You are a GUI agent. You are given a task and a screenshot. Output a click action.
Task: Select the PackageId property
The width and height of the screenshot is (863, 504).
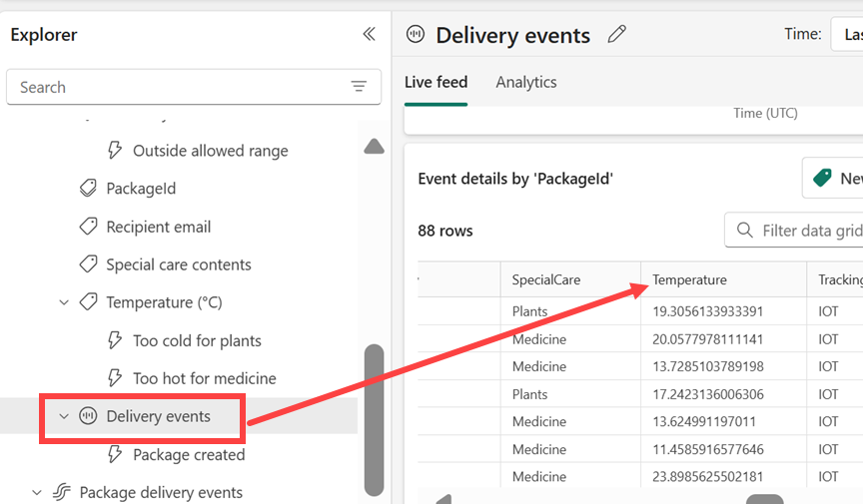click(141, 189)
